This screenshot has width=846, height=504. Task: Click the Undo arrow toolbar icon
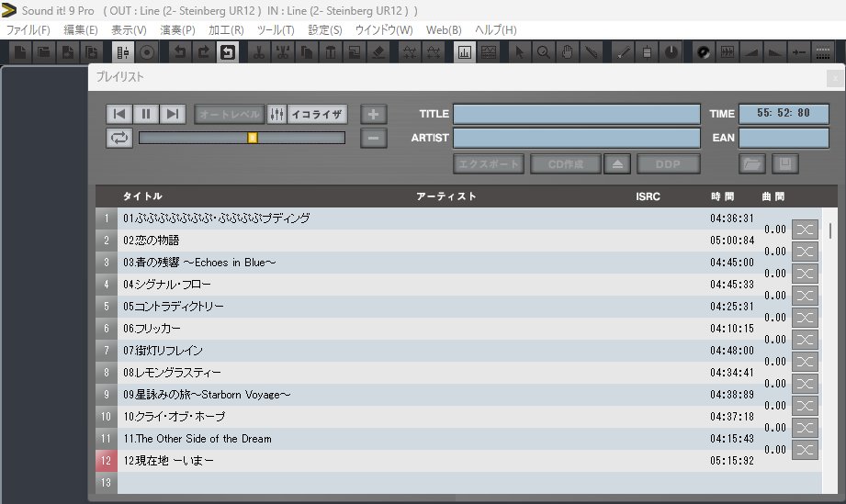point(180,52)
